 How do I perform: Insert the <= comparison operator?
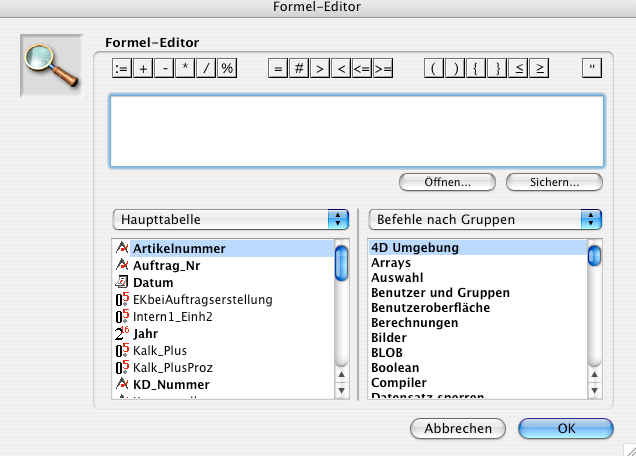pos(362,68)
